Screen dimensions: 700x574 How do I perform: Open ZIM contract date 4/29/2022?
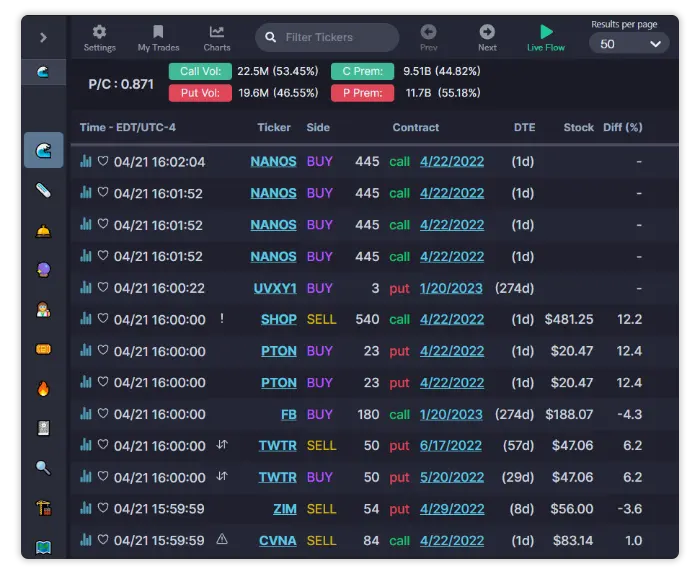tap(452, 509)
